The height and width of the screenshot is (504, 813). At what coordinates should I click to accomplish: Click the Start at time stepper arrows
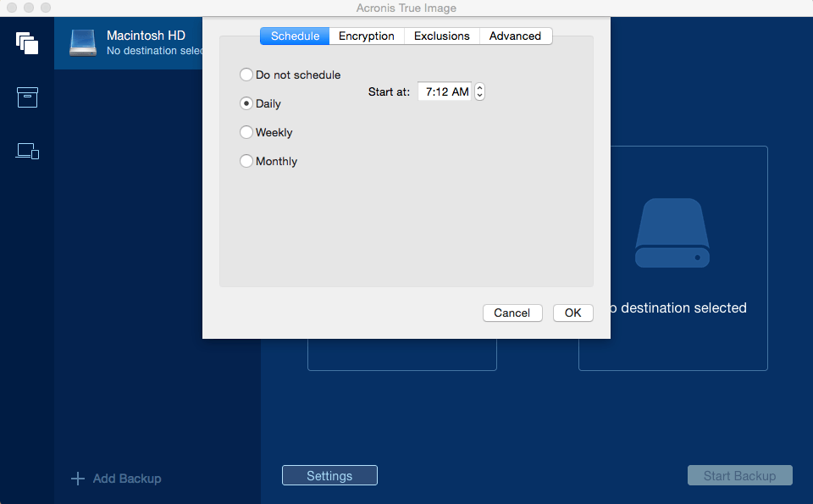coord(479,91)
